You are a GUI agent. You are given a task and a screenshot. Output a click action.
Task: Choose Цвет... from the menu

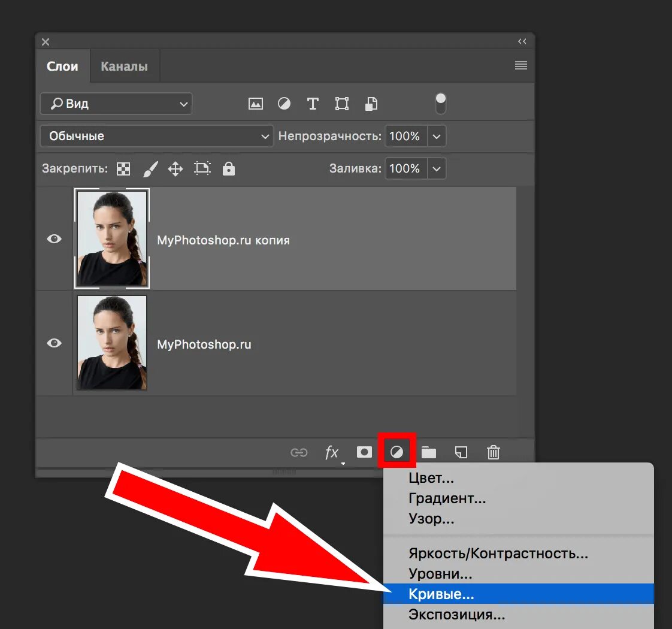[518, 477]
